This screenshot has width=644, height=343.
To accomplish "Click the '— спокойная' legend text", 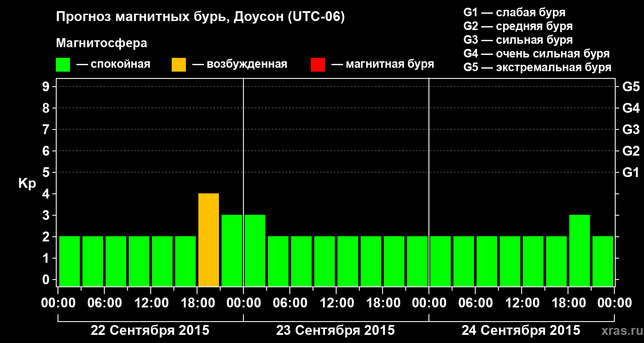I will point(113,65).
